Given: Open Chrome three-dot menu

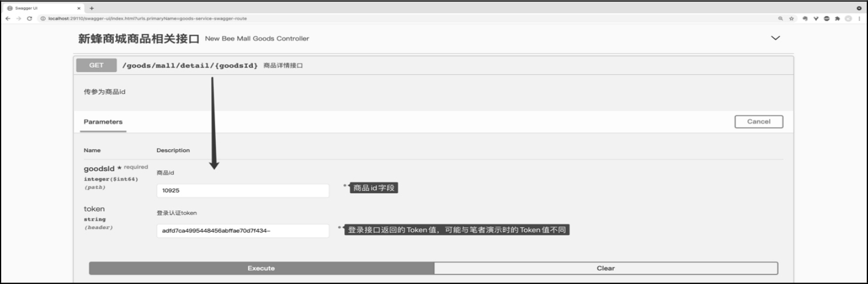Looking at the screenshot, I should click(860, 19).
